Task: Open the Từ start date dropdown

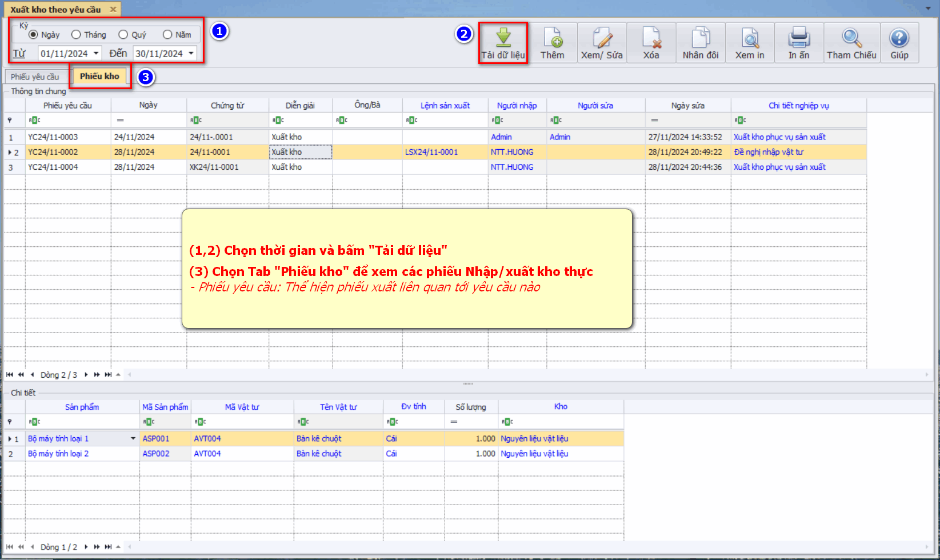Action: pyautogui.click(x=96, y=54)
